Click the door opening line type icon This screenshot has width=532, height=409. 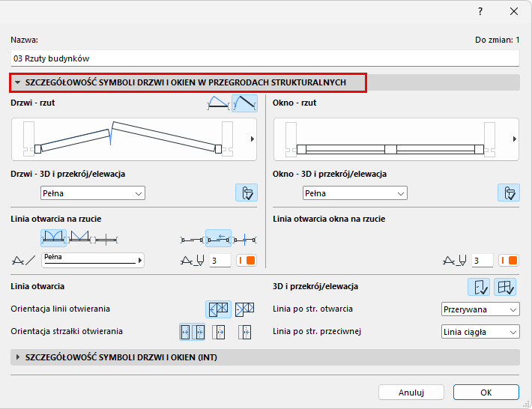point(23,261)
